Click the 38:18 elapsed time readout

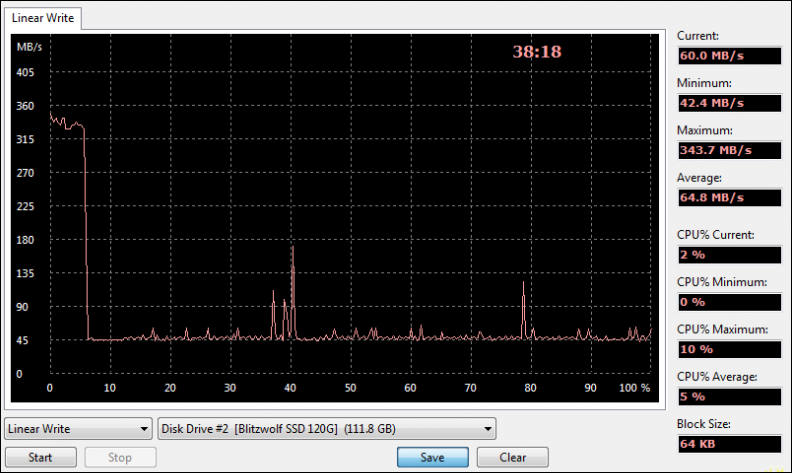[x=537, y=52]
